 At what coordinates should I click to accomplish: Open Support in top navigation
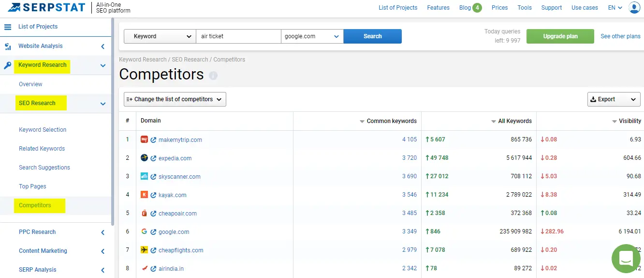552,8
